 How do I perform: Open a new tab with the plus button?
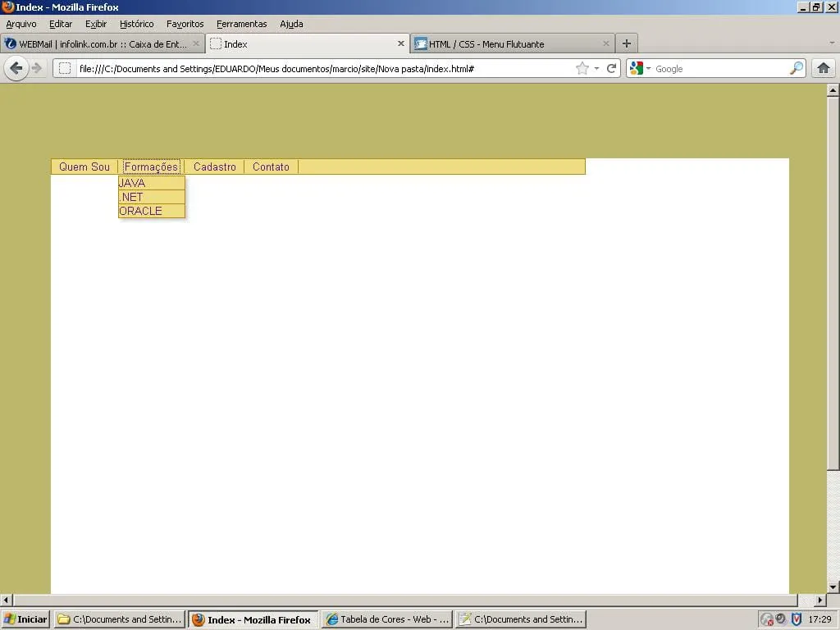tap(626, 43)
